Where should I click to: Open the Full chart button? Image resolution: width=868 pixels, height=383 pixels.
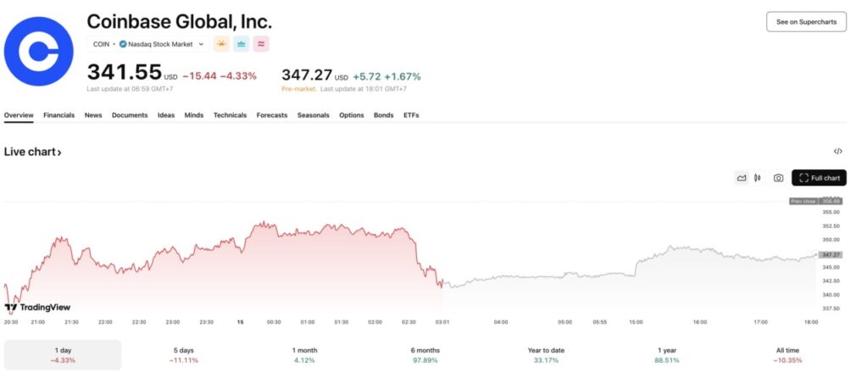tap(819, 178)
